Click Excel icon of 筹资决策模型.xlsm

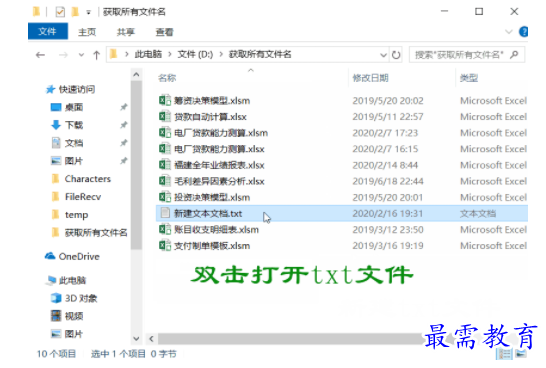point(165,100)
